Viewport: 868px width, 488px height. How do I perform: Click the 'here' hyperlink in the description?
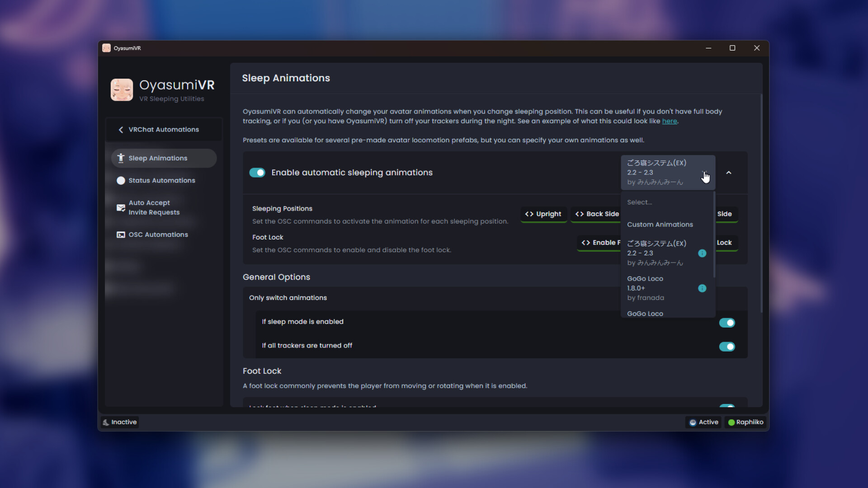coord(670,121)
